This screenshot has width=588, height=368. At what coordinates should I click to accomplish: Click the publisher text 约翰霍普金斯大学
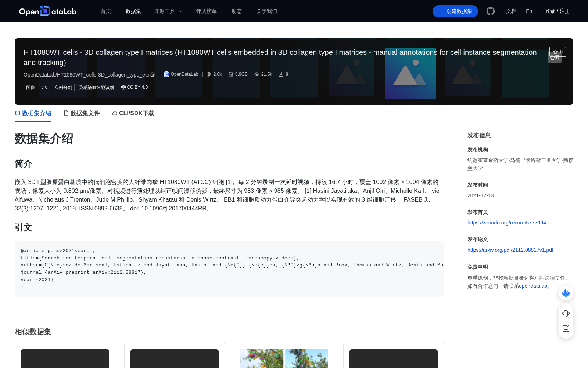pos(488,160)
